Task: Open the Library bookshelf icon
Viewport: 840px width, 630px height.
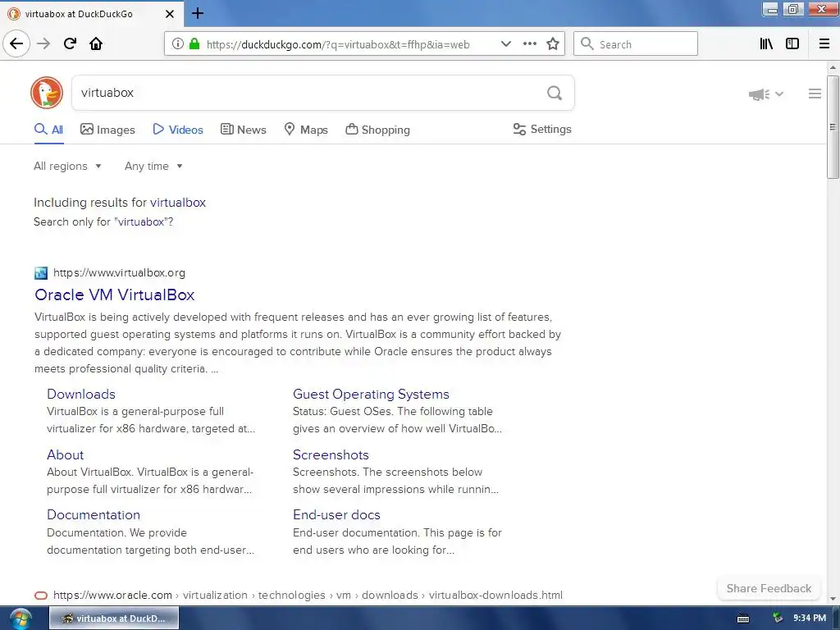Action: [x=766, y=44]
